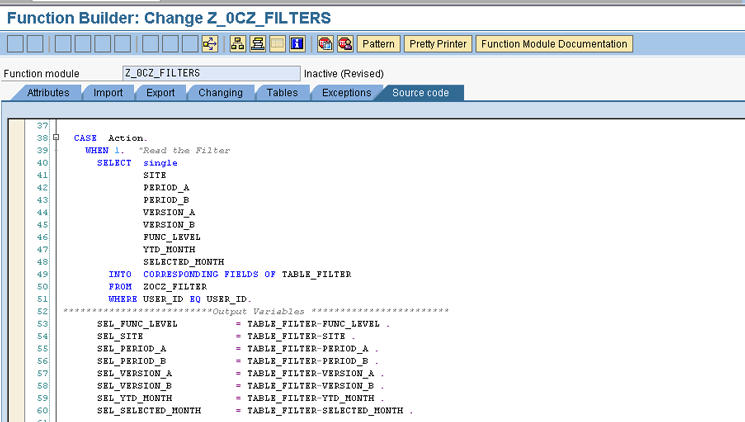Open the Exceptions tab

347,93
